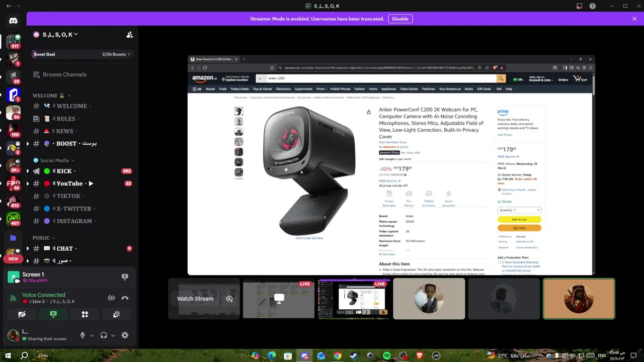
Task: Open the TIKTOK channel
Action: (82, 196)
